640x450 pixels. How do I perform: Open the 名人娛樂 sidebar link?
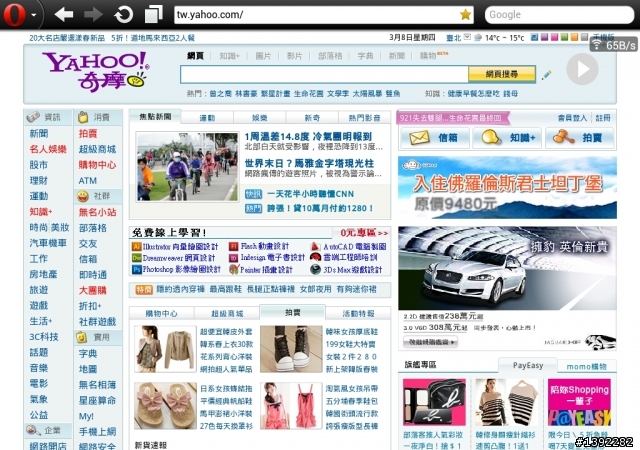click(48, 149)
